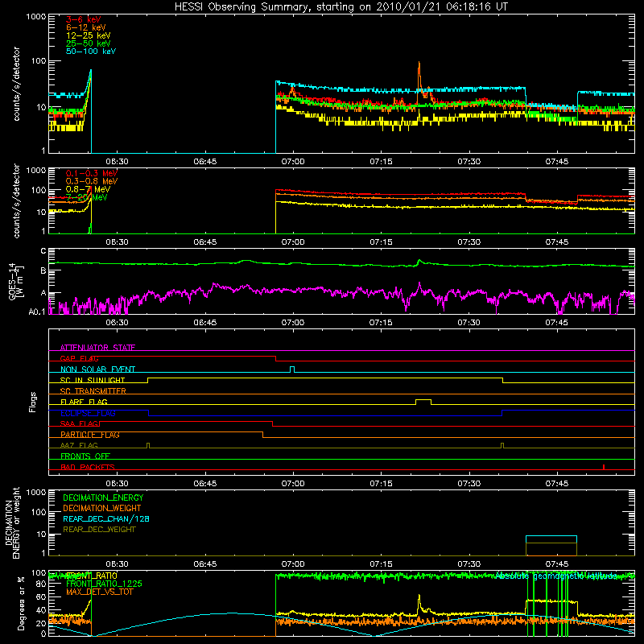Click the C level label on the GOES-14 axis
The width and height of the screenshot is (644, 644).
point(43,251)
